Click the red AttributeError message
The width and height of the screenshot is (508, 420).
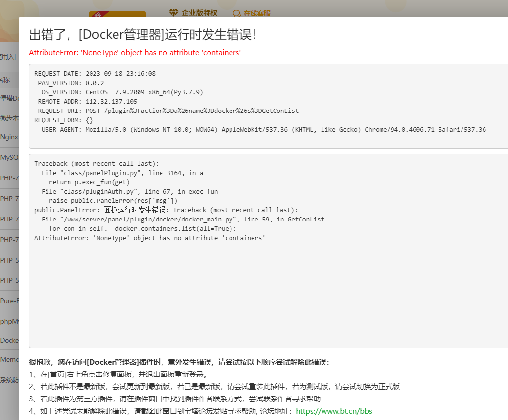[135, 52]
